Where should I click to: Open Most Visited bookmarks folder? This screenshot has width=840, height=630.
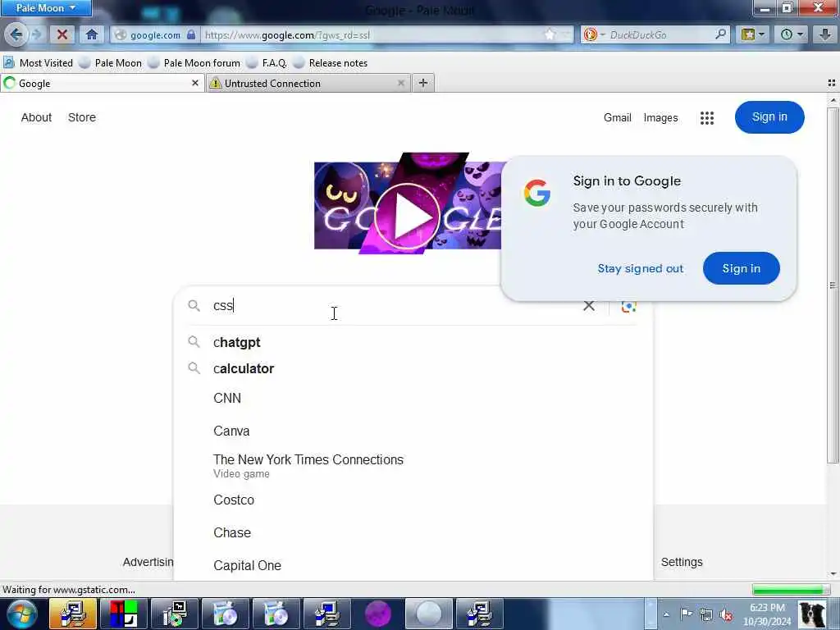click(38, 62)
